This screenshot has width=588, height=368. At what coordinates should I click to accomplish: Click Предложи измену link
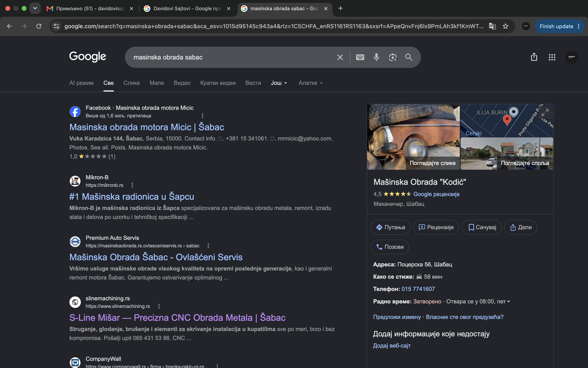click(397, 317)
